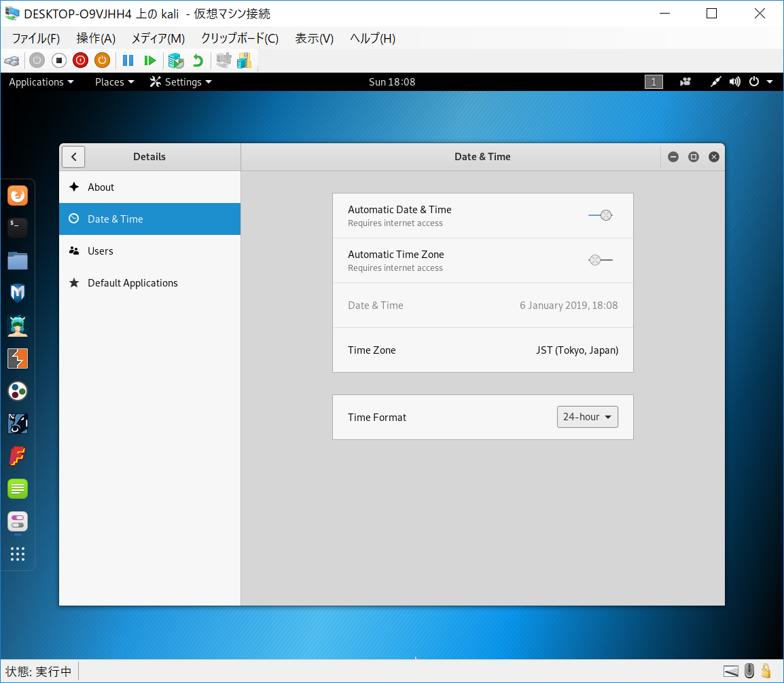Expand the Applications menu in top bar

(41, 82)
